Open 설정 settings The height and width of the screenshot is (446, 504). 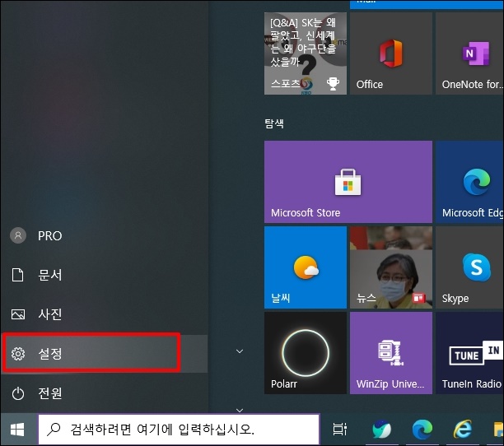(x=104, y=353)
